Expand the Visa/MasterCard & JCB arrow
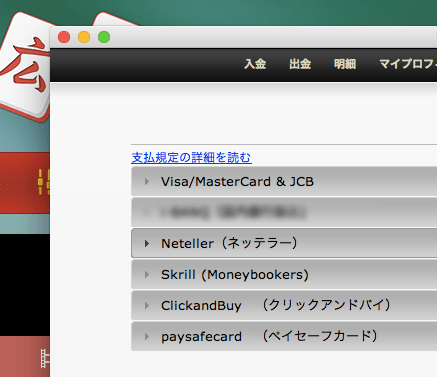 [x=147, y=182]
